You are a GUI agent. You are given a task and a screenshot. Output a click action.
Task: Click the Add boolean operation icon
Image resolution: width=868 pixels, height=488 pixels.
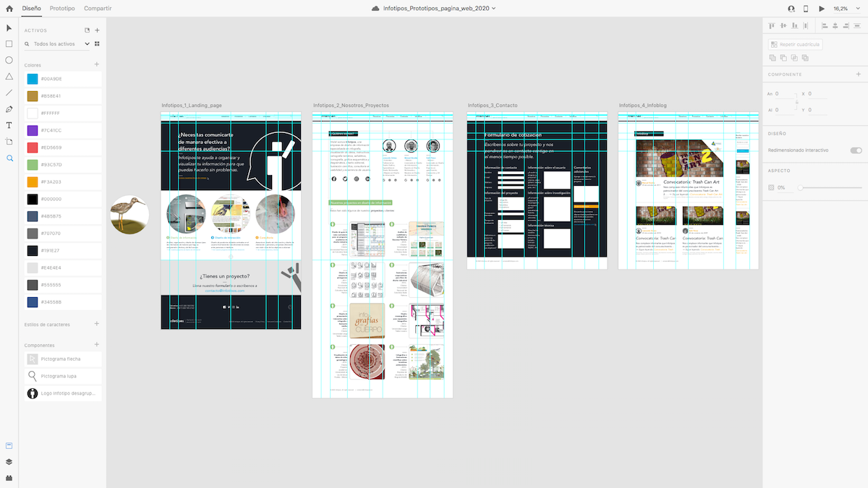(x=772, y=57)
